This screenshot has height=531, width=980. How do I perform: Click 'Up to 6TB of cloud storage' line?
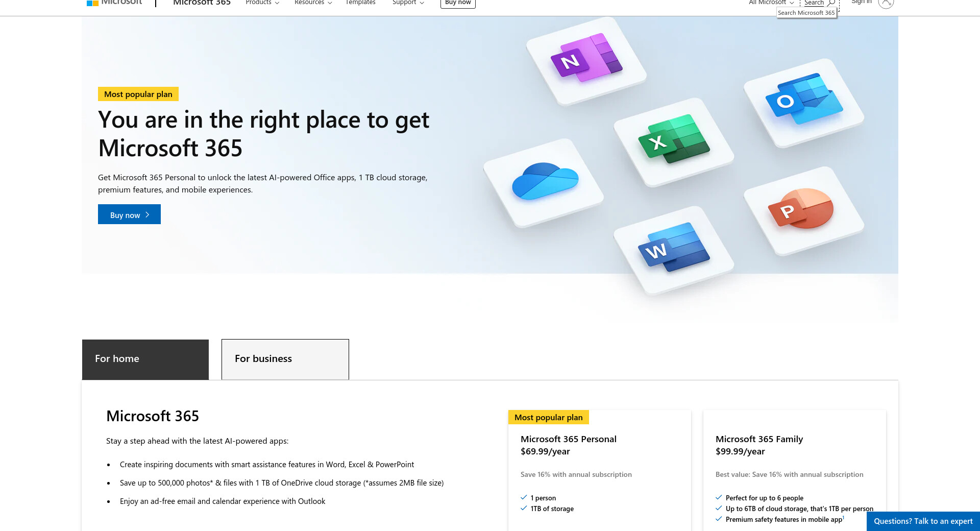click(799, 509)
